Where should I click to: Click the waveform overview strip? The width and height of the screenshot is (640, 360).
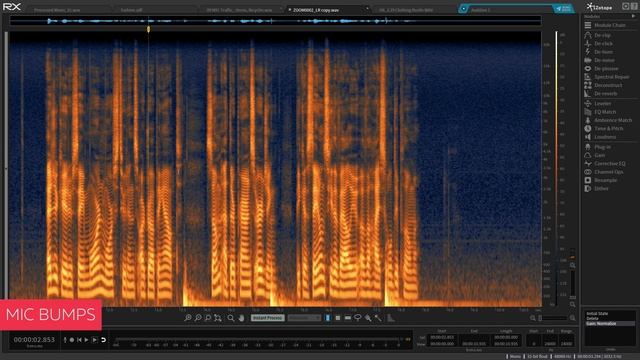click(x=276, y=21)
